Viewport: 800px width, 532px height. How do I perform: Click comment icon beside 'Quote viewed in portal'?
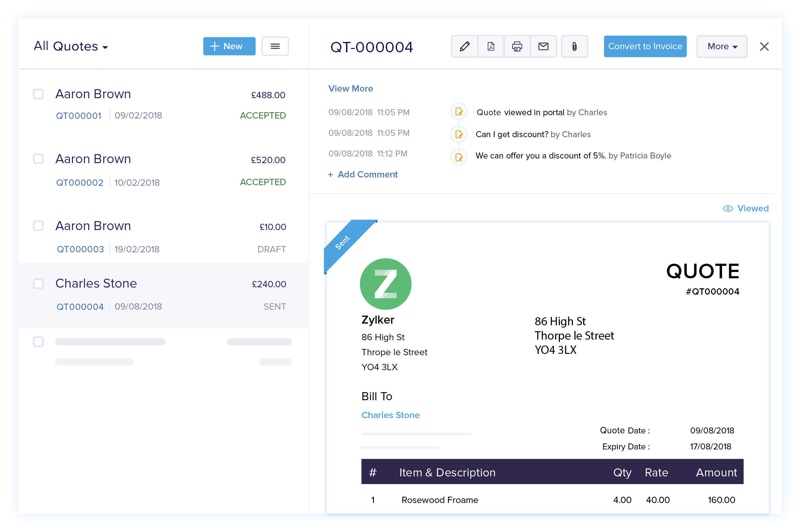(x=459, y=111)
